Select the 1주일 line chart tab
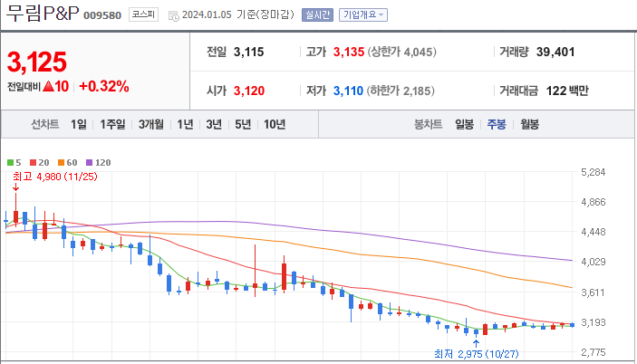 [x=112, y=124]
